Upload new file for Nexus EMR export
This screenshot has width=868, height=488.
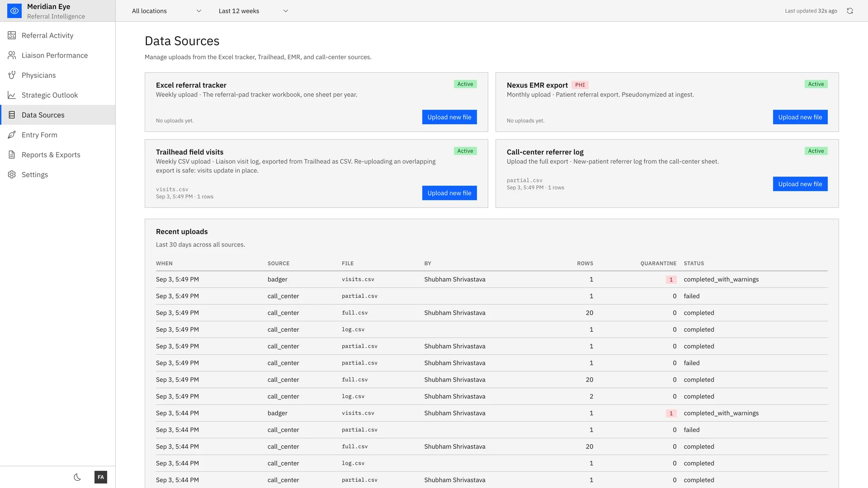pyautogui.click(x=800, y=117)
